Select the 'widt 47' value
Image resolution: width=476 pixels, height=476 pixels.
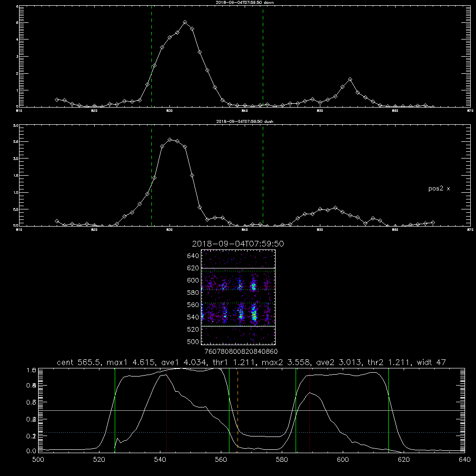[431, 362]
